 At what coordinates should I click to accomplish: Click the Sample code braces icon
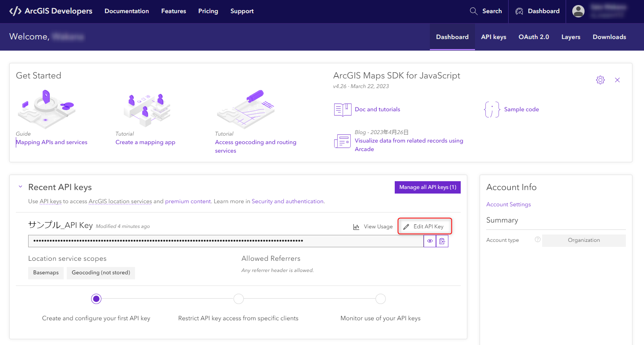pos(492,110)
